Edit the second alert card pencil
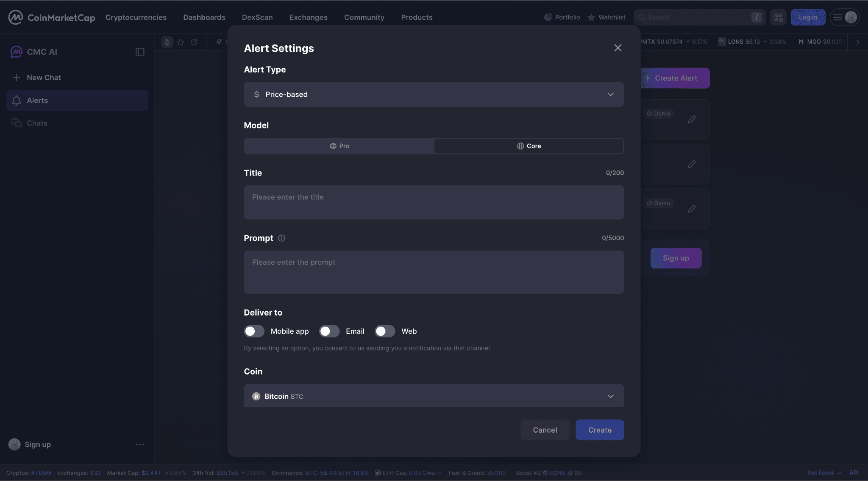Image resolution: width=868 pixels, height=481 pixels. [x=692, y=164]
